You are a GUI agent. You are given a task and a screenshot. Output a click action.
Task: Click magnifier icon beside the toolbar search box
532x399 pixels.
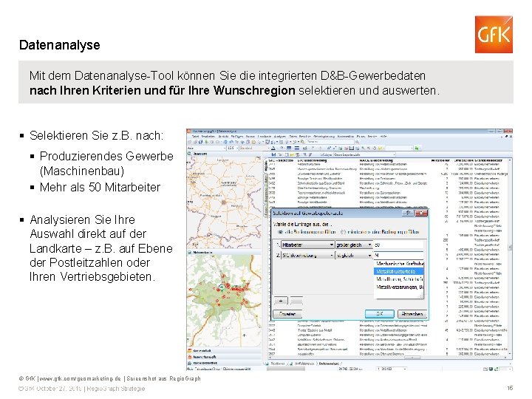[357, 142]
